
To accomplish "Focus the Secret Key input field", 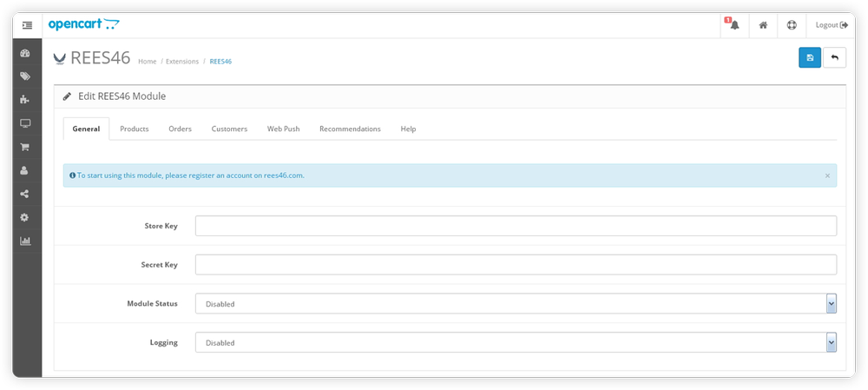I will [x=516, y=265].
